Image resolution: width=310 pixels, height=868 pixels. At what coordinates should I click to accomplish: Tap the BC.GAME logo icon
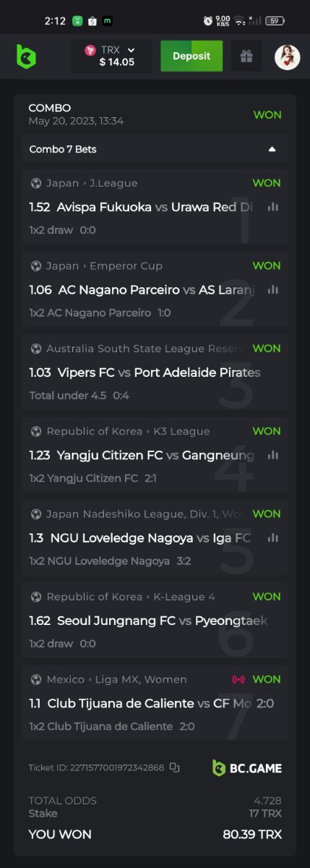coord(27,56)
